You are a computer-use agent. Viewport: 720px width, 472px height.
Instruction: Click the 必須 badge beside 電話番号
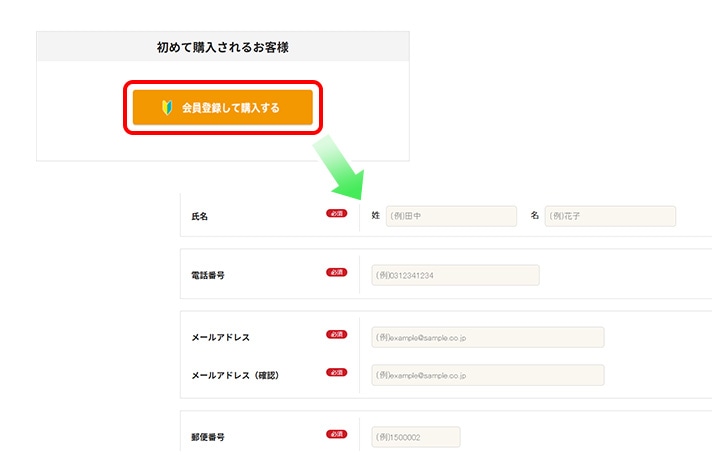click(337, 273)
